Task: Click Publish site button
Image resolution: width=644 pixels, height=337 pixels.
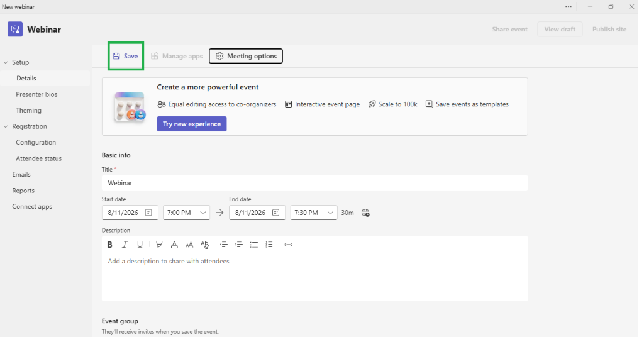Action: pos(609,29)
